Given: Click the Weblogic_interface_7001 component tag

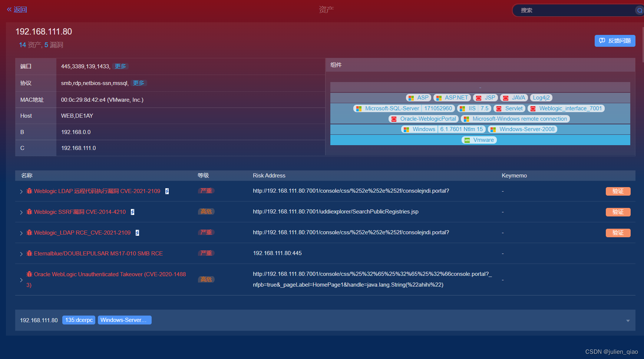Looking at the screenshot, I should (x=566, y=108).
